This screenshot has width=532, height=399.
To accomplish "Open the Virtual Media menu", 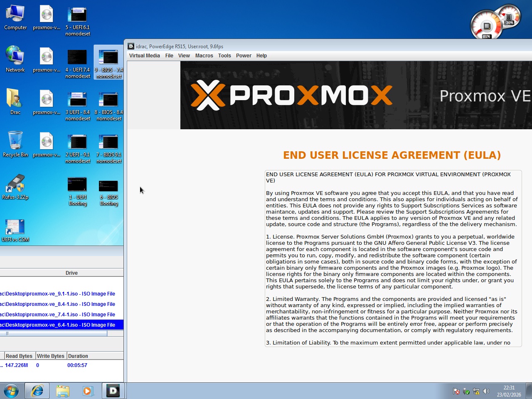I will [x=144, y=56].
